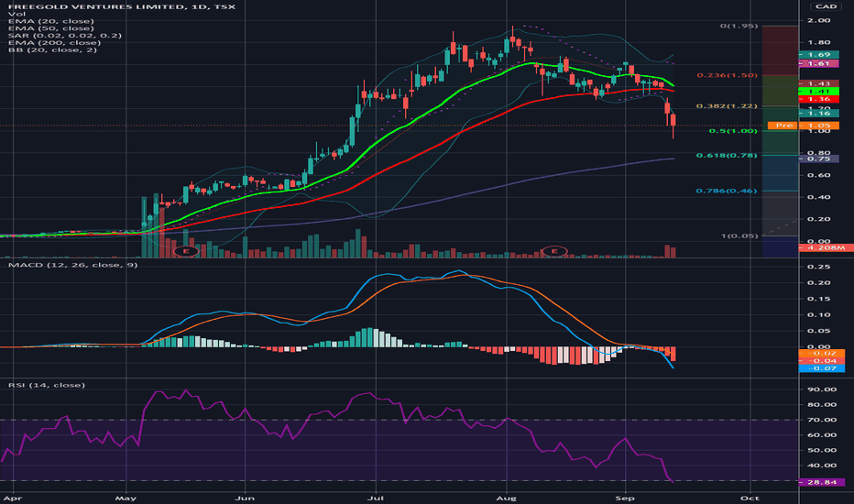This screenshot has height=504, width=854.
Task: Select the Vol indicator legend
Action: pos(16,14)
